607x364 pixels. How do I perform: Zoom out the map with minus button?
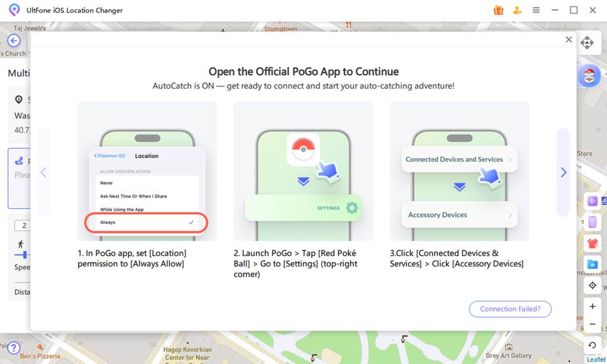(x=592, y=324)
